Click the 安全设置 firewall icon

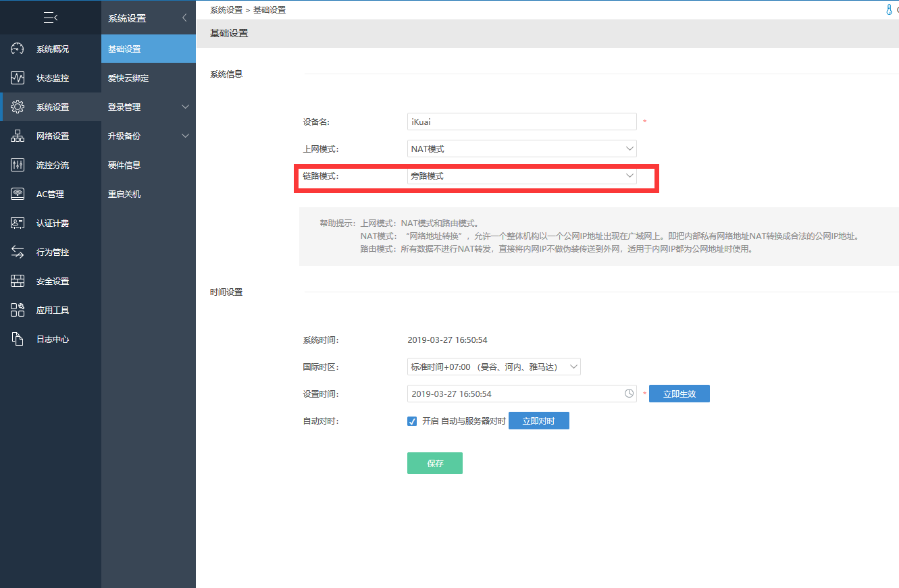pos(18,281)
